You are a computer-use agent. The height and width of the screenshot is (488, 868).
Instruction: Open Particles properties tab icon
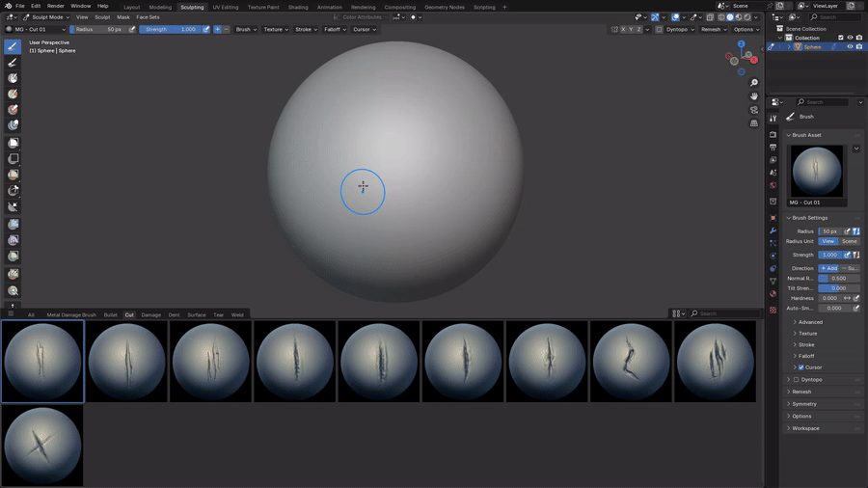773,243
